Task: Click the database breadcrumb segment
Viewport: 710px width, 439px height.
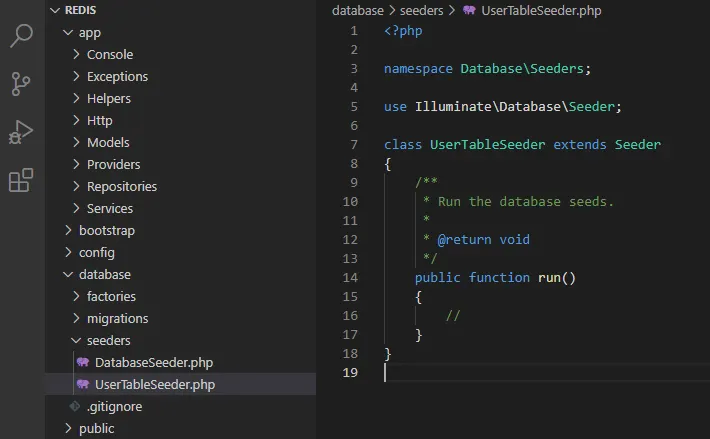Action: (358, 10)
